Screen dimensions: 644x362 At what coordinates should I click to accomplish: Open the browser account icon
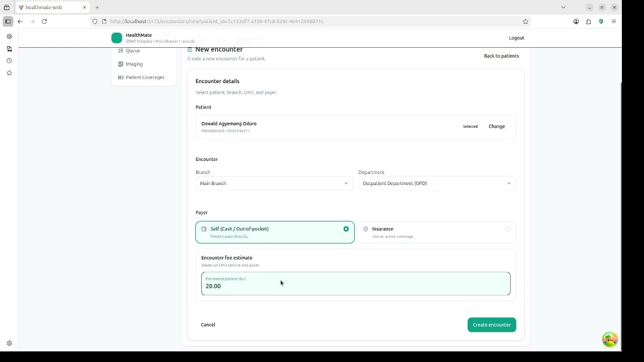576,22
